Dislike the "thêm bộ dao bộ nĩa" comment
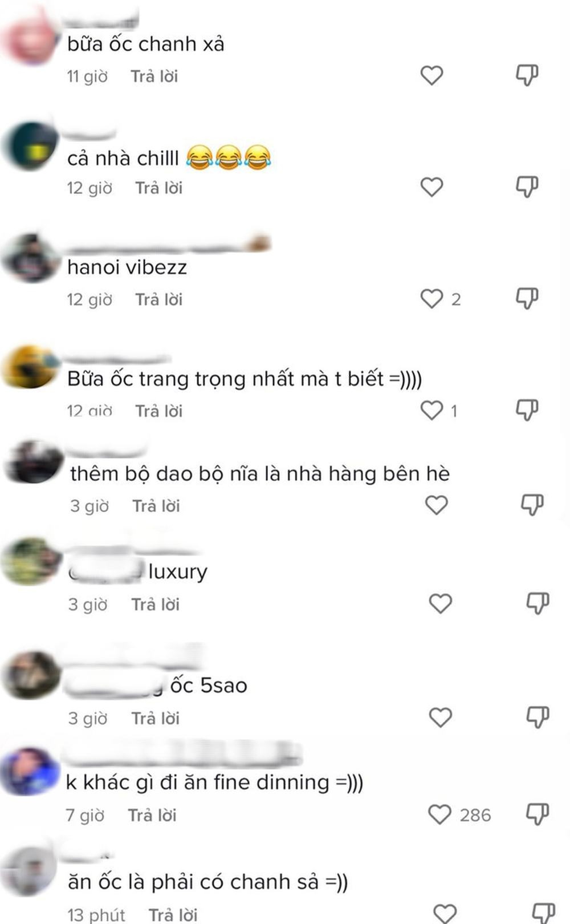This screenshot has width=570, height=924. point(532,505)
